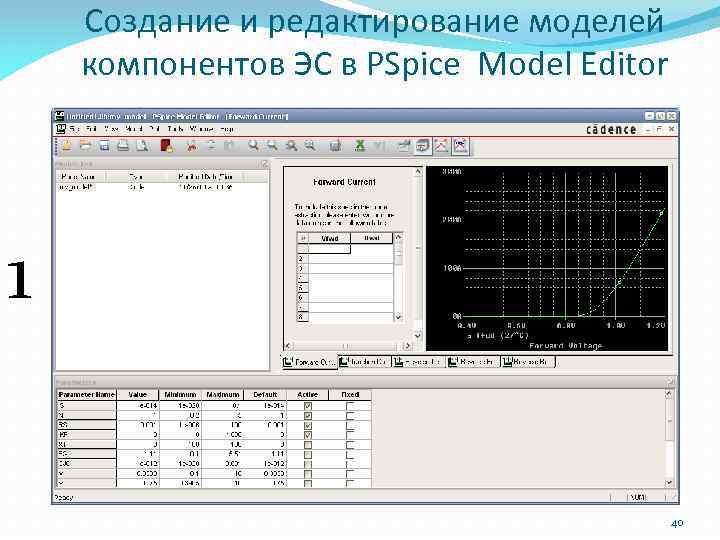
Task: Enable Active checkbox for XTI parameter
Action: click(308, 445)
